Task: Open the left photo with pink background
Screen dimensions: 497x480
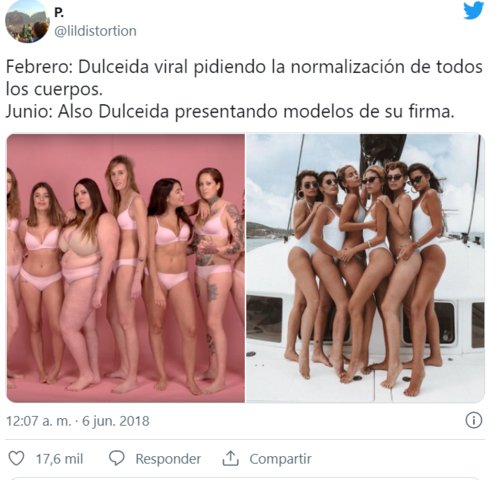Action: [126, 268]
